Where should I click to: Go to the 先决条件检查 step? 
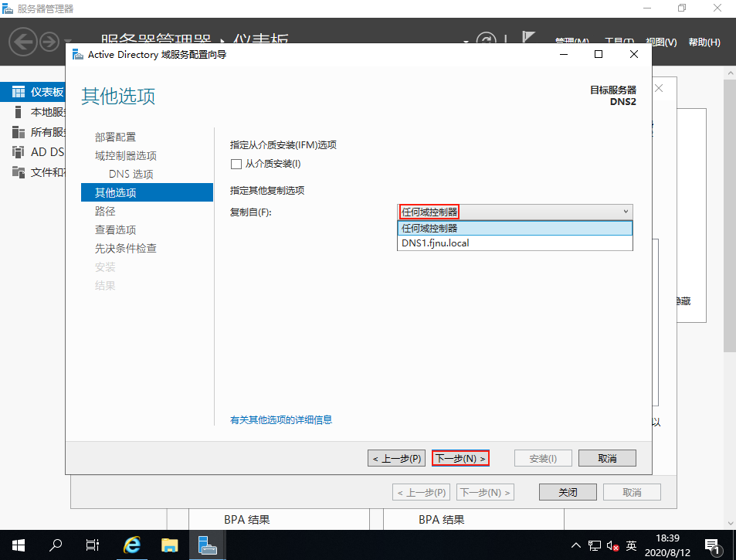[125, 248]
